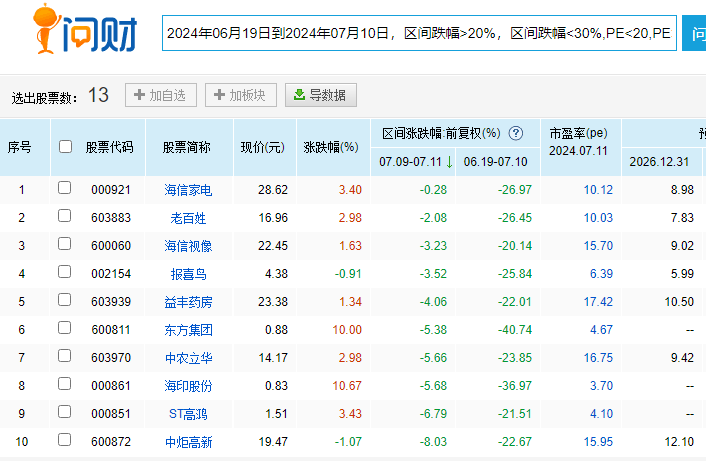Click PE value 10.12 for 海信家电
This screenshot has height=461, width=706.
598,190
